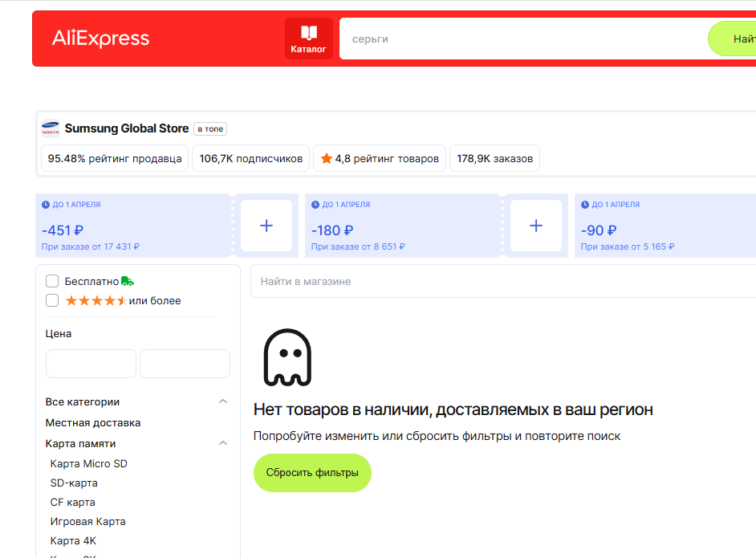Click the Цена filter heading
756x558 pixels.
[x=59, y=333]
